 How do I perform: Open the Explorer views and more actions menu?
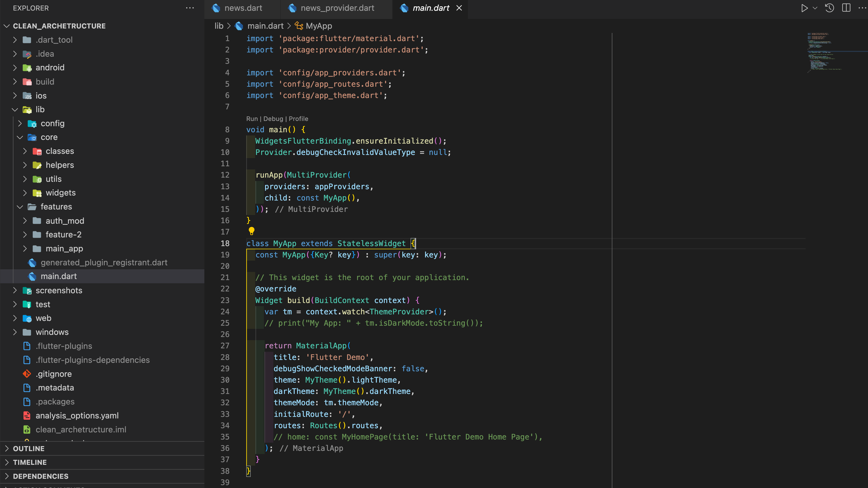click(x=190, y=8)
